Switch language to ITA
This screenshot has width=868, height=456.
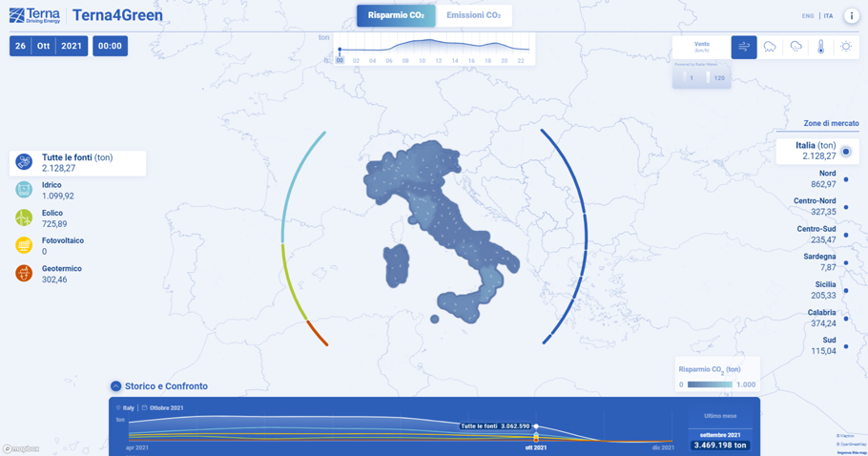click(x=828, y=16)
